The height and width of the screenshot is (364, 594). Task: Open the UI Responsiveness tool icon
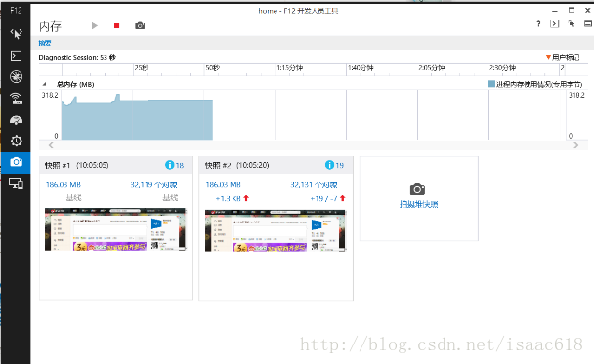(16, 120)
